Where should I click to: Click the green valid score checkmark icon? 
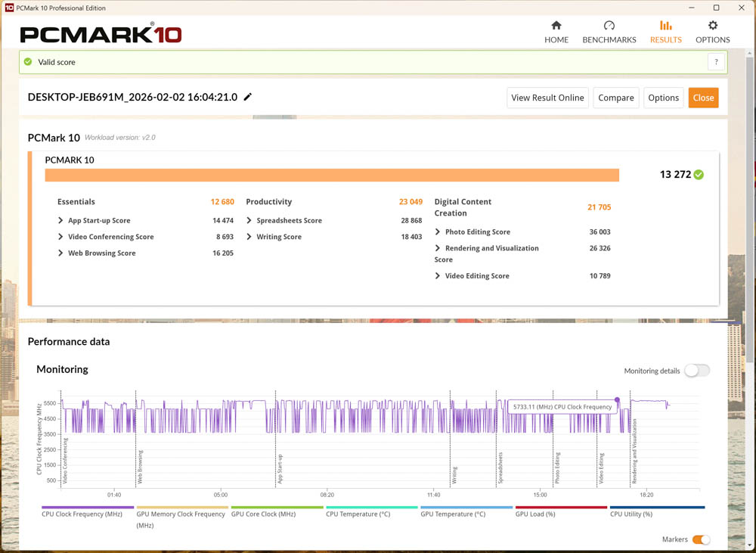(28, 62)
